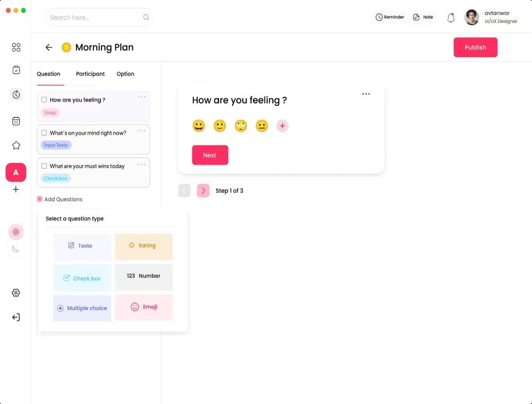Image resolution: width=532 pixels, height=404 pixels.
Task: Switch to the Participant tab
Action: tap(90, 74)
